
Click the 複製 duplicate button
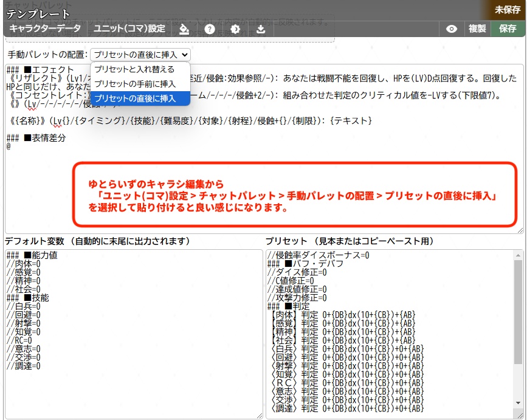click(479, 28)
